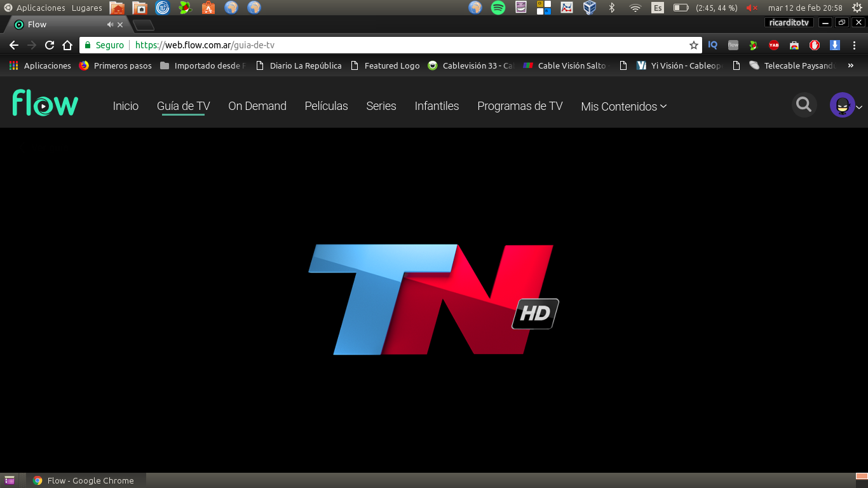
Task: Open the Aplicaciones bookmarks shortcut
Action: click(x=40, y=65)
